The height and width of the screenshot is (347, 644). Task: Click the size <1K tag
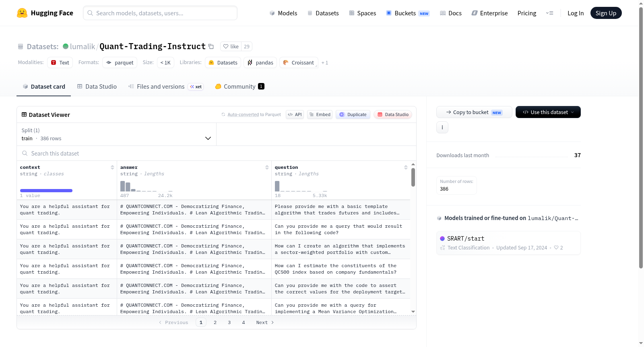point(165,62)
